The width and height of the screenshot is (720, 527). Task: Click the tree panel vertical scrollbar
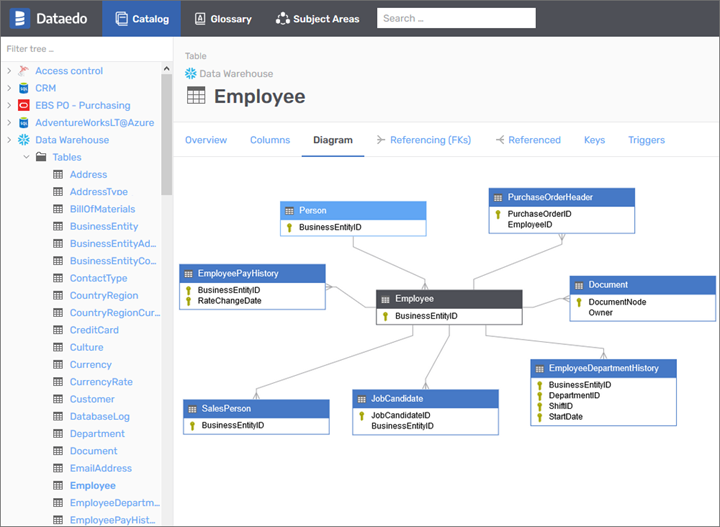click(x=167, y=130)
